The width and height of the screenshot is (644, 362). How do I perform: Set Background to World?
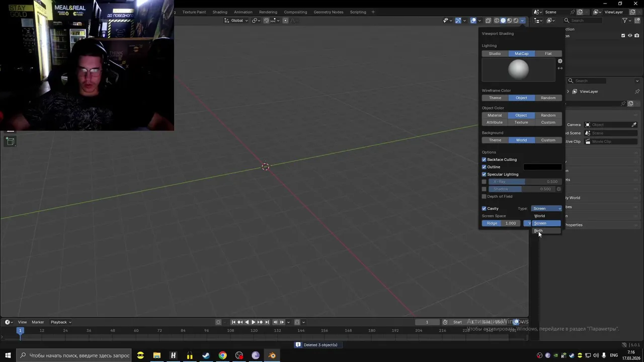point(521,140)
